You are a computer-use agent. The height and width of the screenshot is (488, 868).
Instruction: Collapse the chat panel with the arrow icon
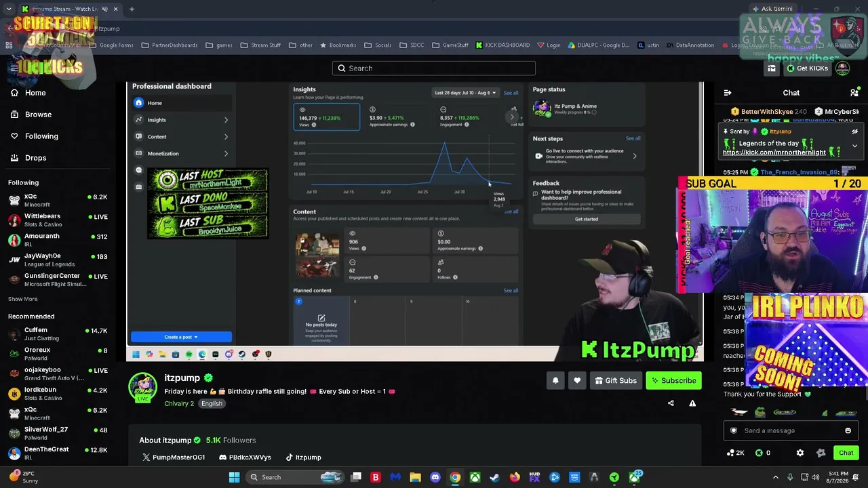click(x=728, y=93)
